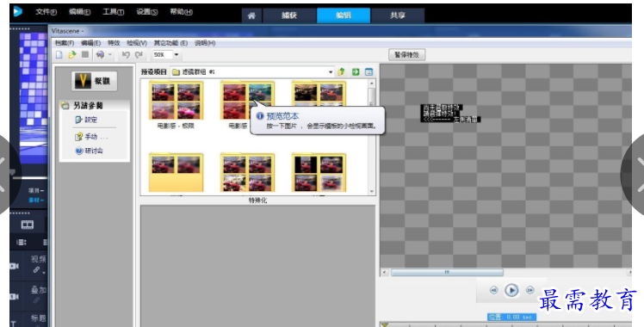Open the 档案(F) menu in Vitascene
This screenshot has height=327, width=644.
(65, 43)
